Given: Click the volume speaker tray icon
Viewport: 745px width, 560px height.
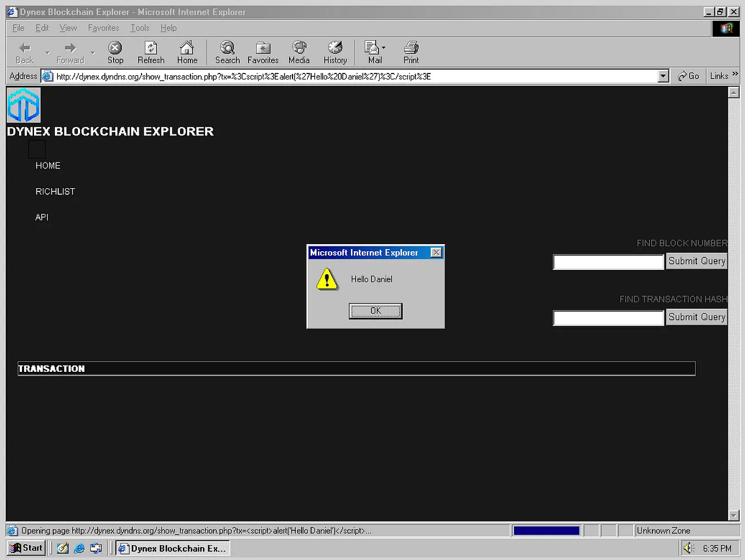Looking at the screenshot, I should point(689,548).
